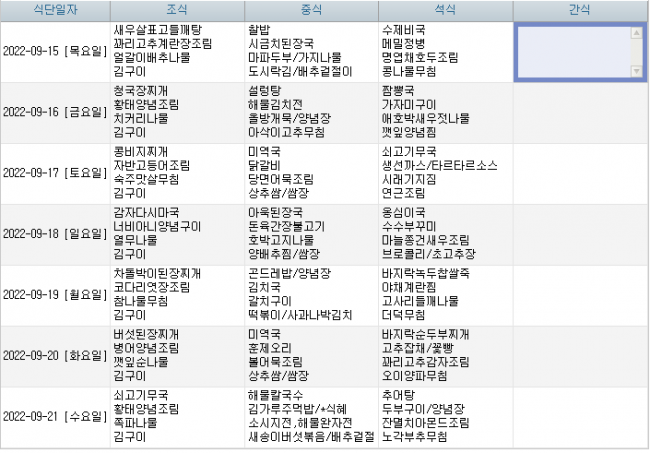This screenshot has height=453, width=650.
Task: Select the 식단일자 column header
Action: click(x=55, y=10)
